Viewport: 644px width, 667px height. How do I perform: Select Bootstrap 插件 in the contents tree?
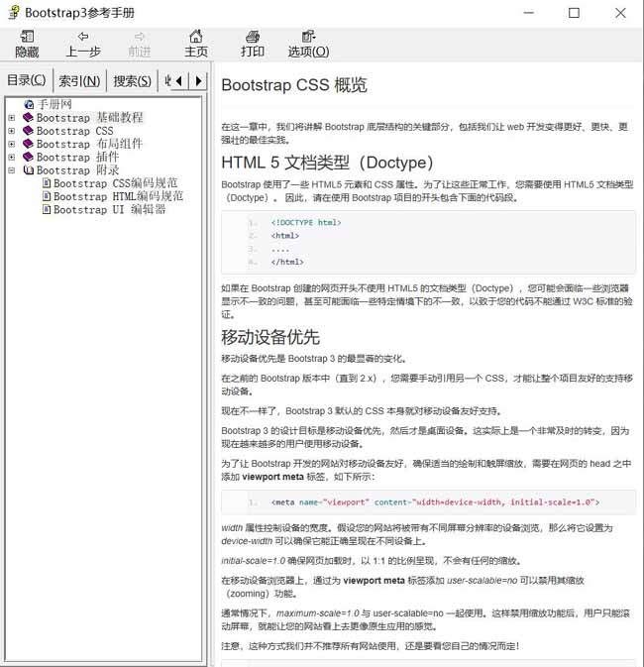[x=78, y=157]
